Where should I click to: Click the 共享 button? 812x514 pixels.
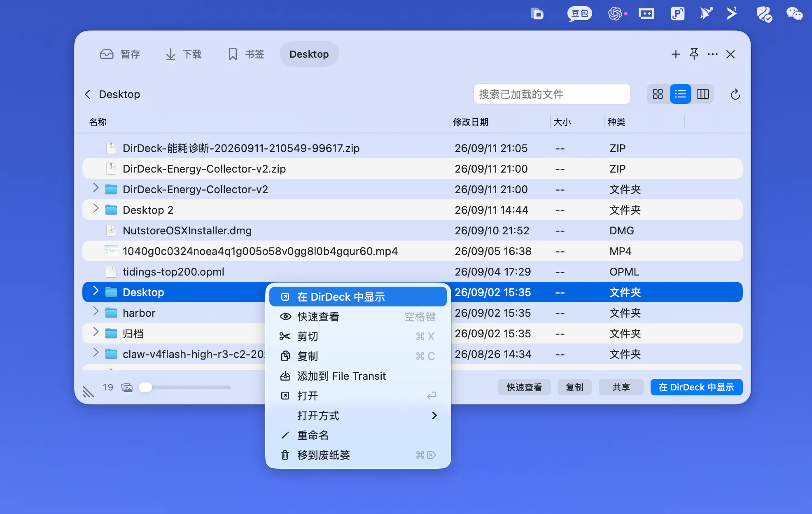tap(621, 387)
